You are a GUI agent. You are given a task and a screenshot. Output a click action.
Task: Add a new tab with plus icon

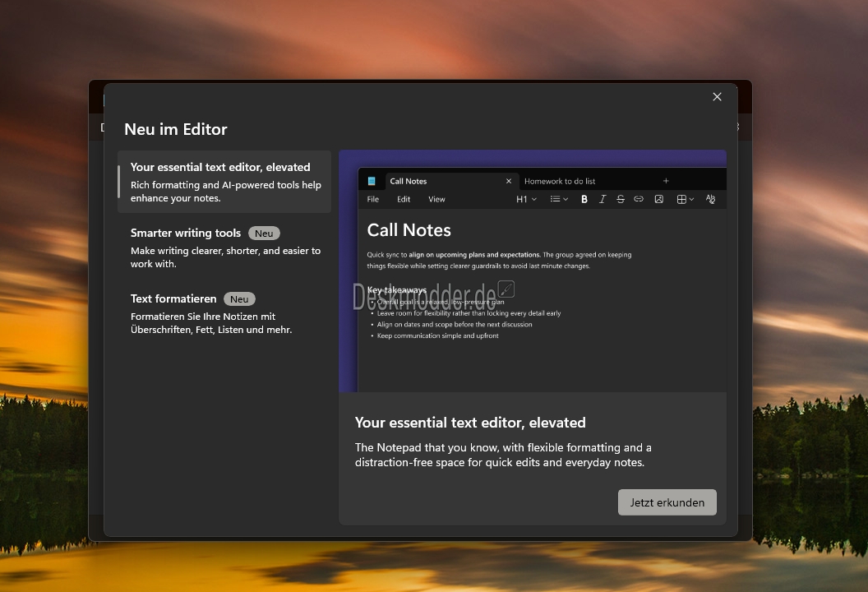666,181
